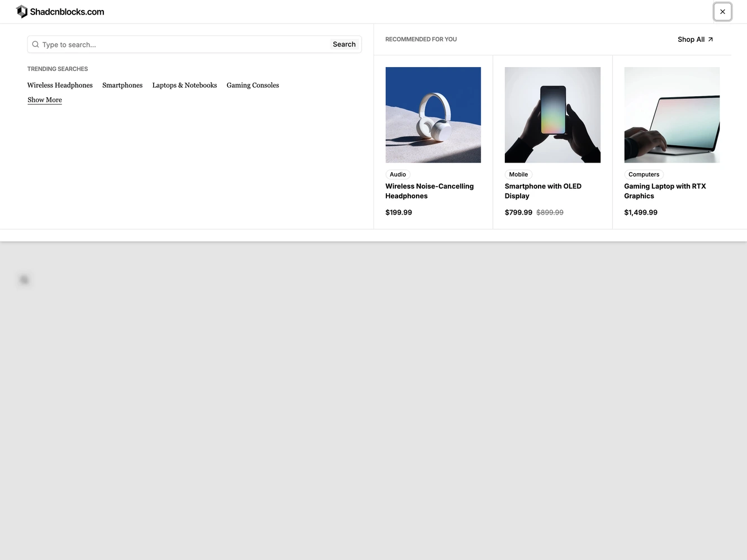747x560 pixels.
Task: Click the $199.99 price
Action: tap(399, 212)
